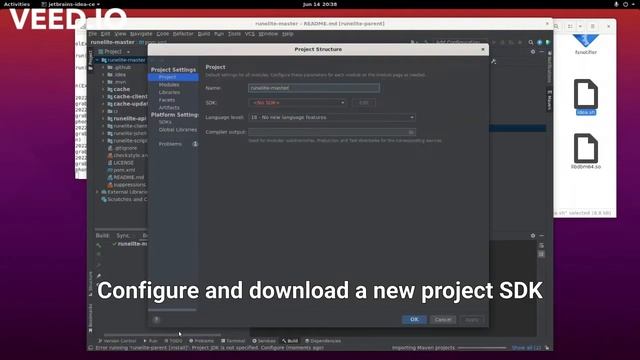Select pom.xml in project tree
Screen dimensions: 640x360
124,170
